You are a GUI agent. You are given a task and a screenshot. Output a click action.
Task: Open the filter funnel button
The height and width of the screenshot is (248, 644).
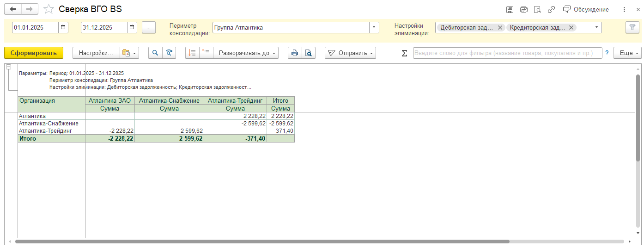632,27
